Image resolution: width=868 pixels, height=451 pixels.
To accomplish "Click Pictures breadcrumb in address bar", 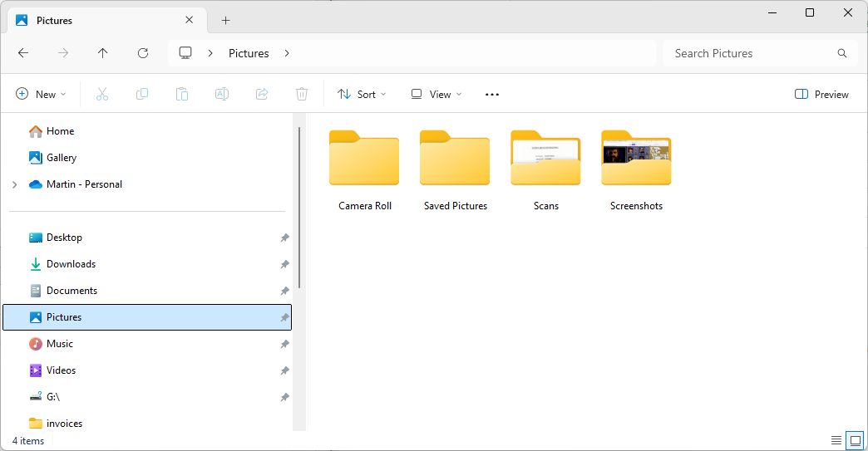I will click(249, 53).
